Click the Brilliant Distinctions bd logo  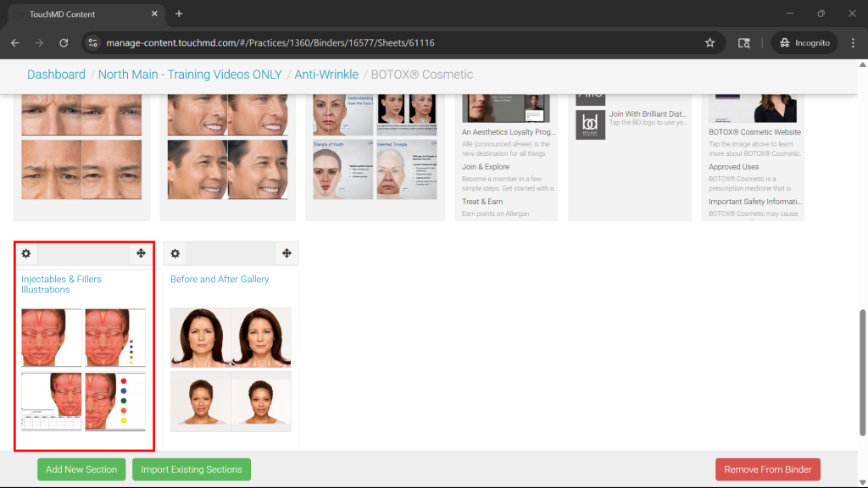point(590,125)
